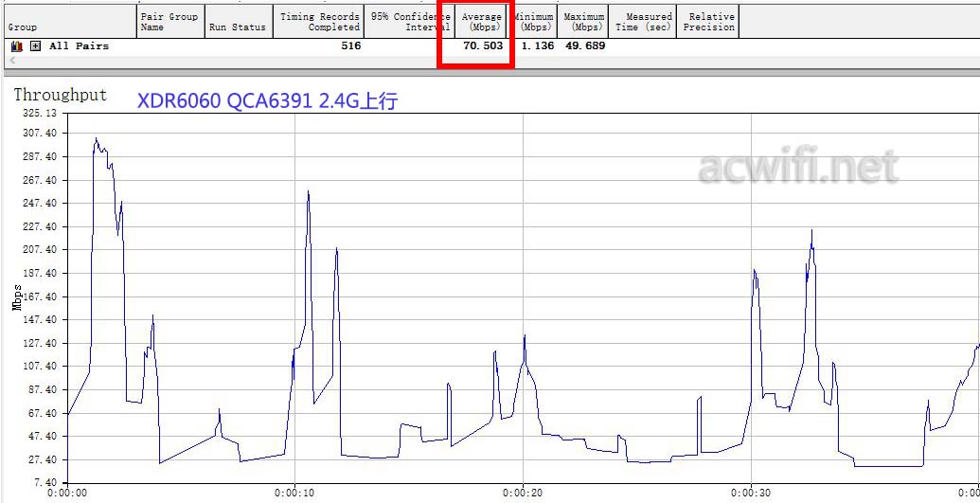Click the 325.13 y-axis label

coord(39,114)
